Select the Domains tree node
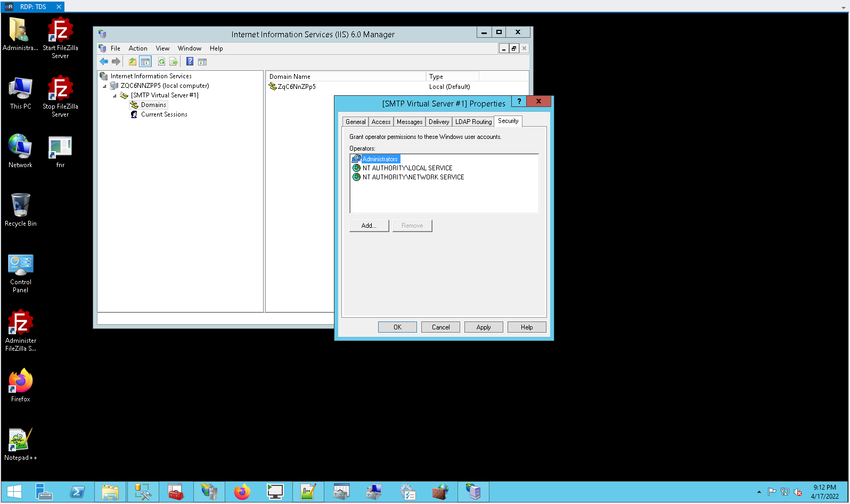This screenshot has height=504, width=850. (x=153, y=105)
